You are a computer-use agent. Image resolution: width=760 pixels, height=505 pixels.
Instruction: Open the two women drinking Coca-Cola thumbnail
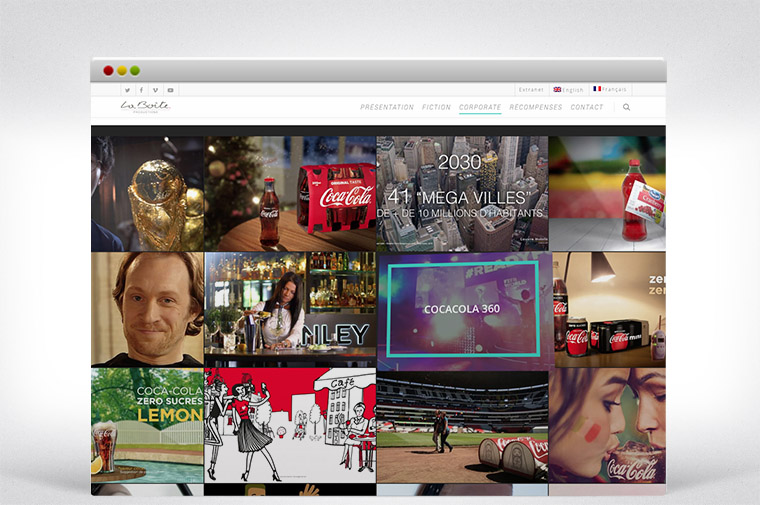click(x=607, y=426)
